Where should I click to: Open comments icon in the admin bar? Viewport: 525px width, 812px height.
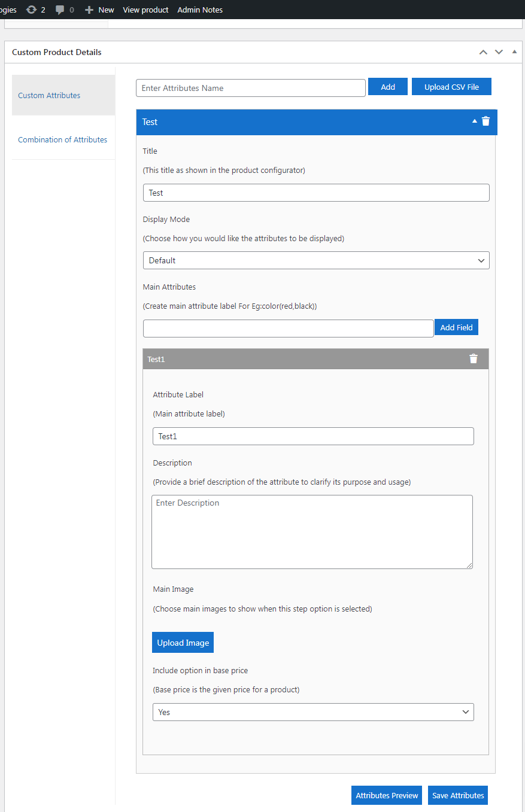(60, 10)
